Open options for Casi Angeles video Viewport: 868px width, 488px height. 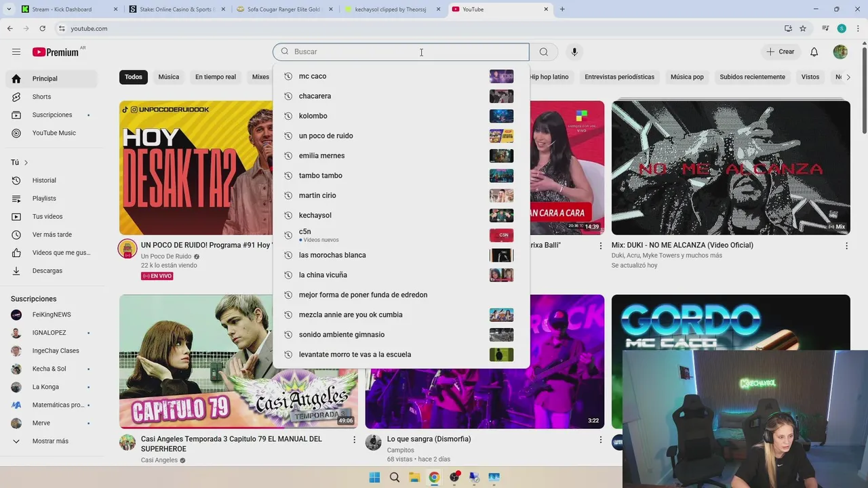354,440
